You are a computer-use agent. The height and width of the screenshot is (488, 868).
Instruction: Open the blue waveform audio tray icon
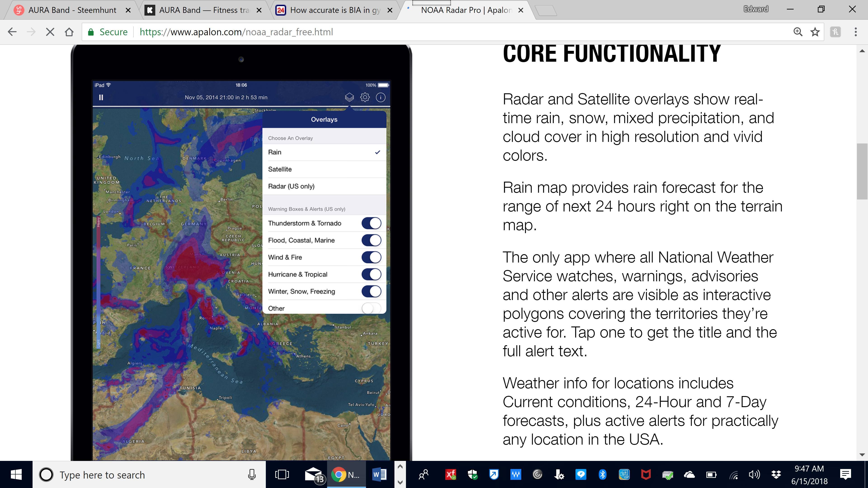[516, 475]
